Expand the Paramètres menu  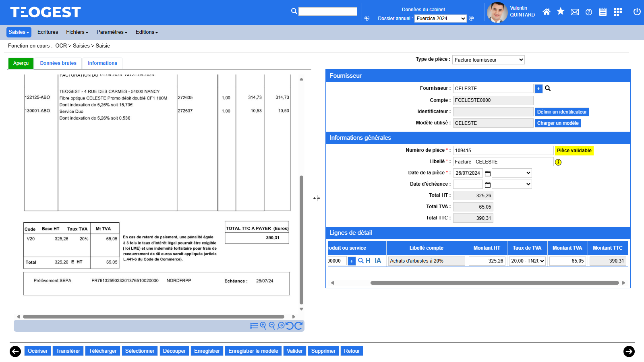click(x=112, y=32)
